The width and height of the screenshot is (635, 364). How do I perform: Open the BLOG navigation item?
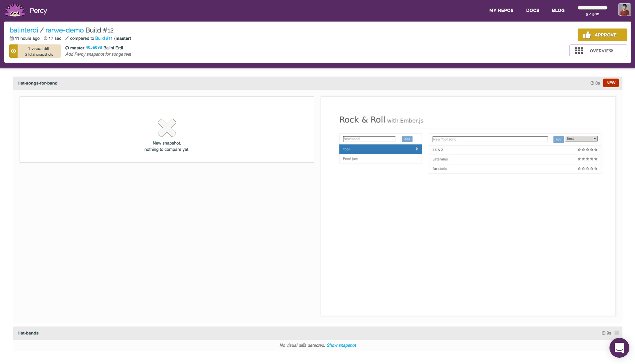pos(558,10)
